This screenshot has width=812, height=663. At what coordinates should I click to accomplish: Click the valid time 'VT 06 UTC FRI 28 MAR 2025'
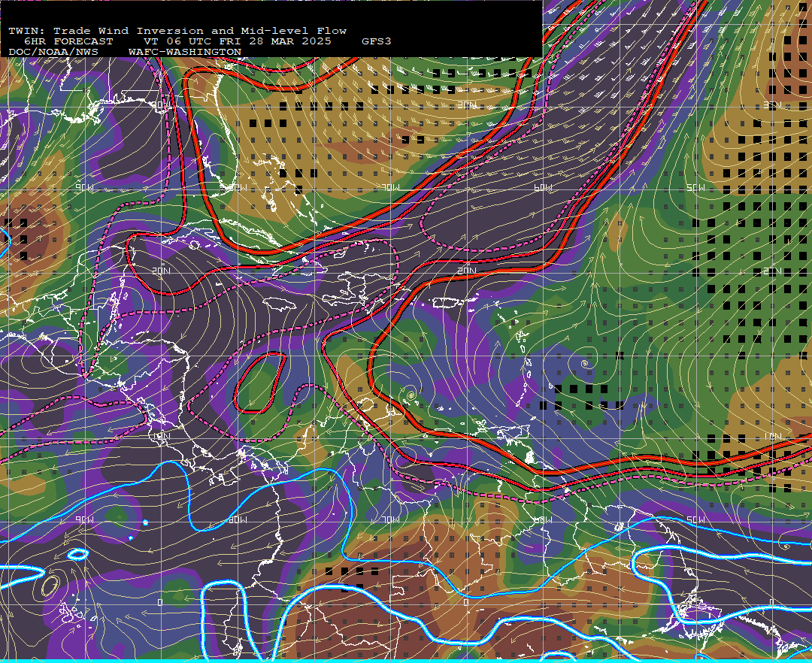(237, 41)
